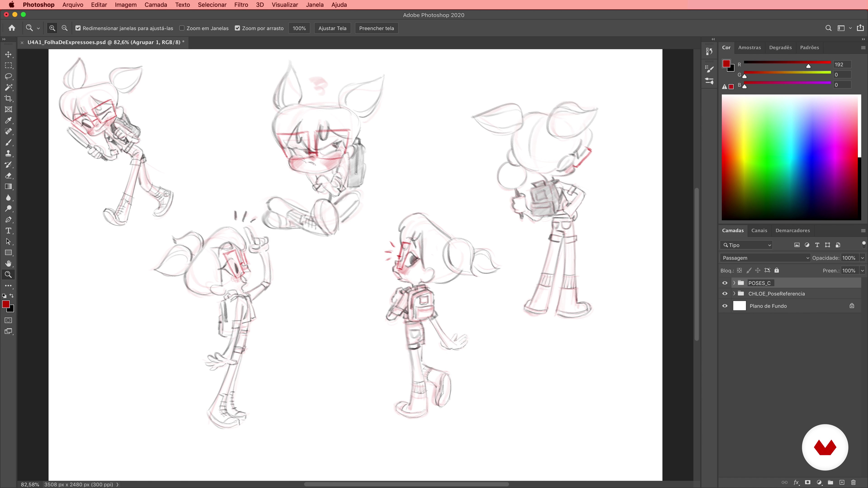Select the Eraser tool
This screenshot has width=868, height=488.
pyautogui.click(x=8, y=176)
